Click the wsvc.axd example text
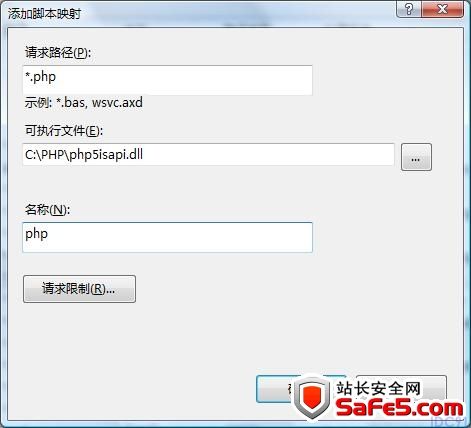The width and height of the screenshot is (471, 428). [x=117, y=102]
